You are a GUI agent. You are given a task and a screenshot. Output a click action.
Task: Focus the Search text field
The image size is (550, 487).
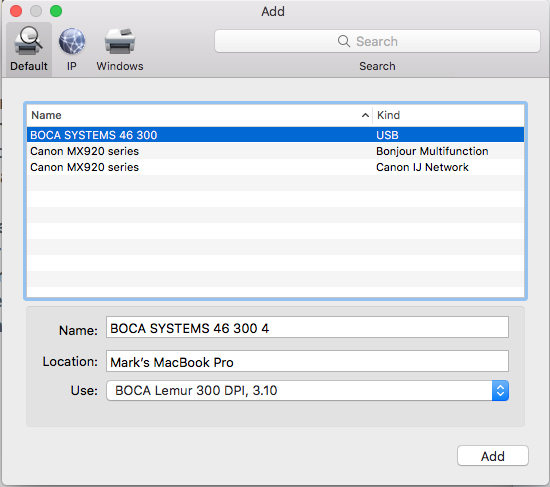click(377, 41)
